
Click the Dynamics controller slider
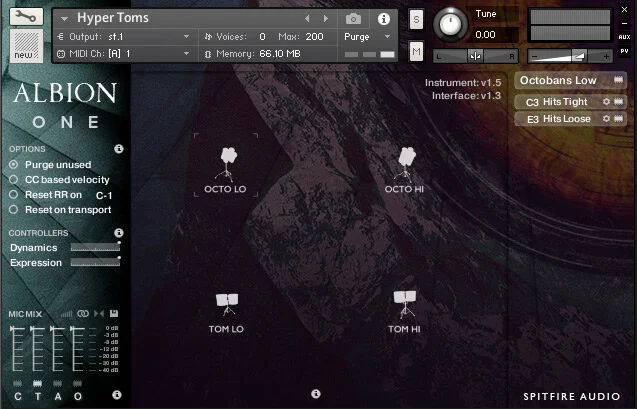(x=95, y=247)
